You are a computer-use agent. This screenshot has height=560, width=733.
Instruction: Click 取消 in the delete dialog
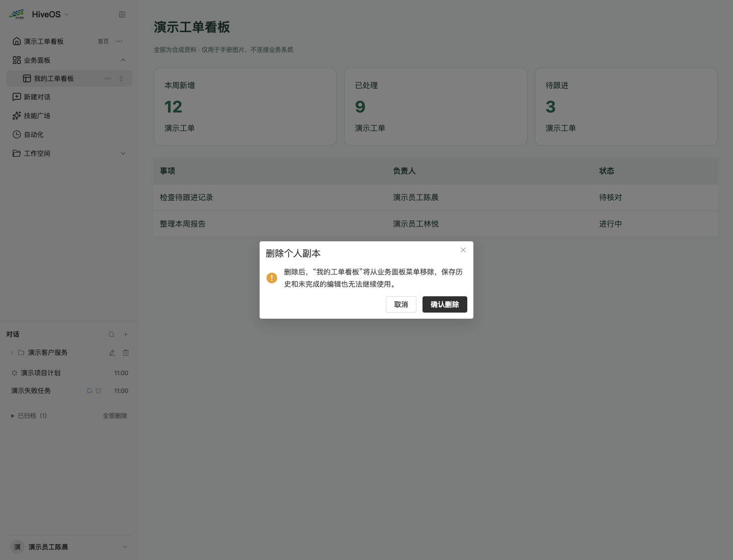[x=401, y=304]
